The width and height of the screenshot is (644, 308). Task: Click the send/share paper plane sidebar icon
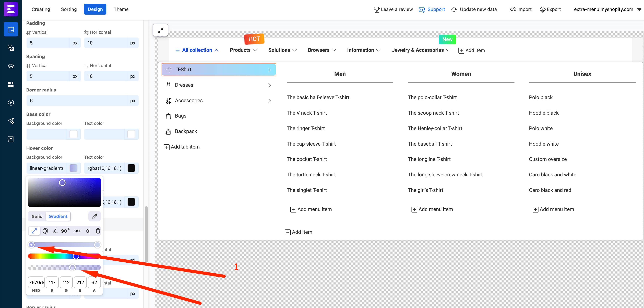click(x=11, y=121)
